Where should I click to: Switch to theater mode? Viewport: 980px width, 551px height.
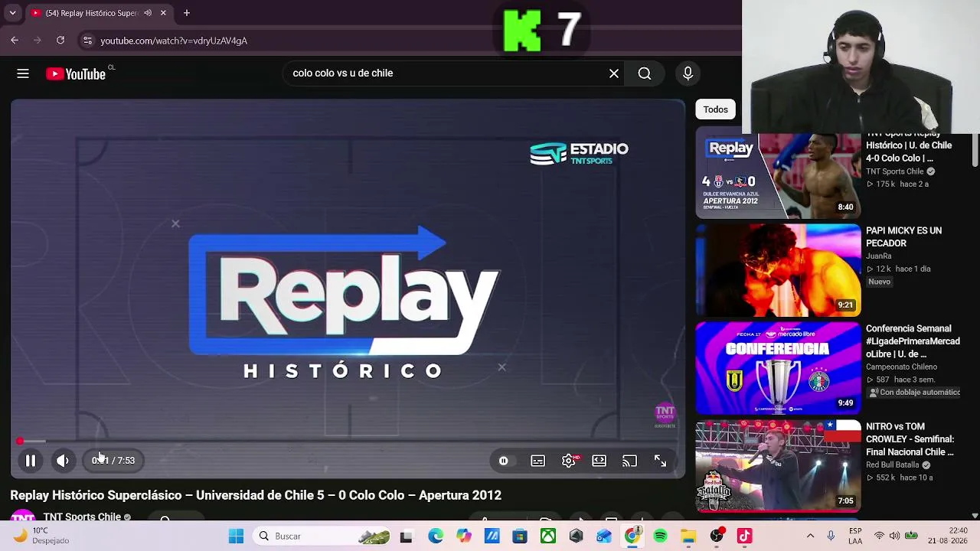[599, 461]
